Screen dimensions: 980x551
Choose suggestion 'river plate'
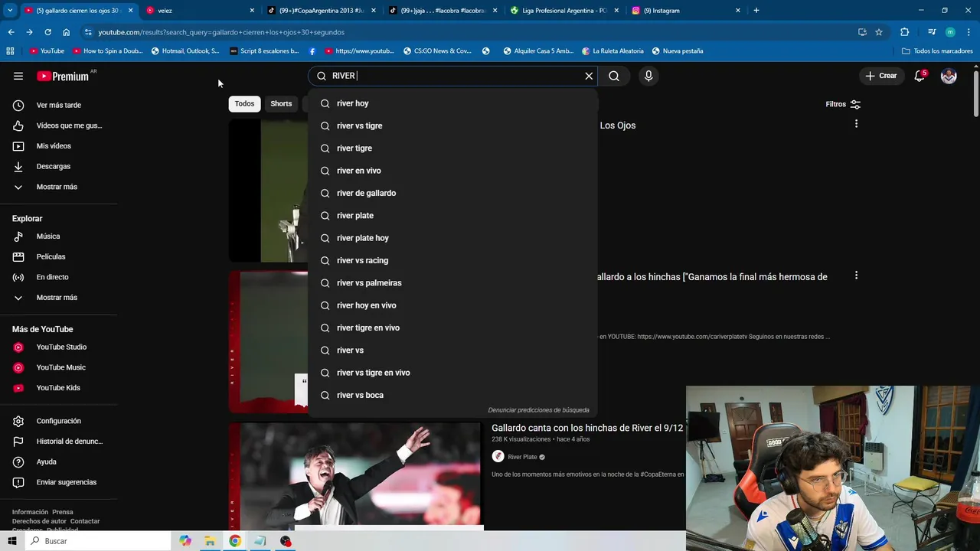pos(452,216)
